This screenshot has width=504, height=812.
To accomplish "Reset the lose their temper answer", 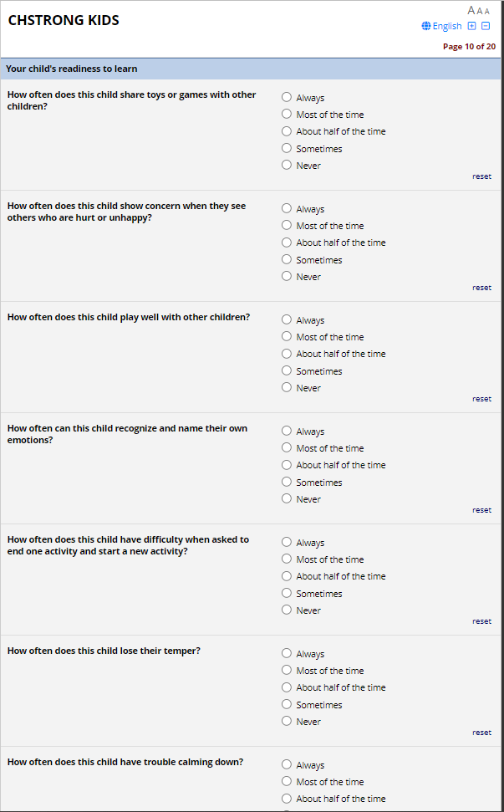I will (481, 733).
